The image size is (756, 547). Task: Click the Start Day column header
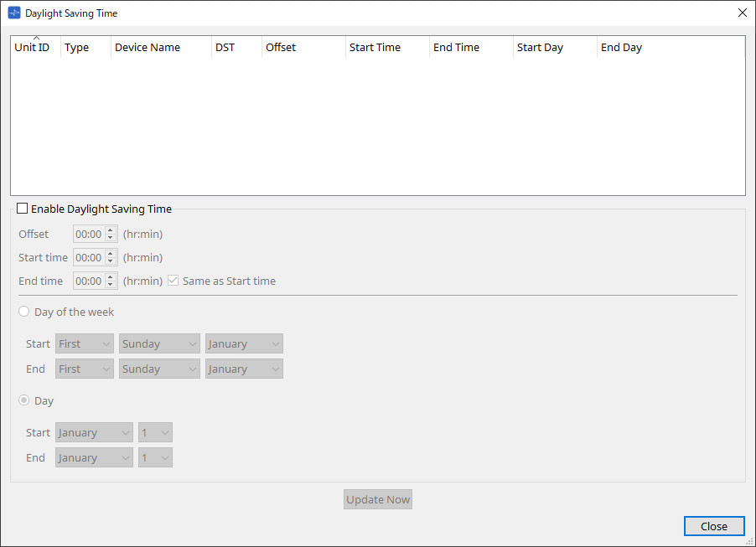(540, 48)
